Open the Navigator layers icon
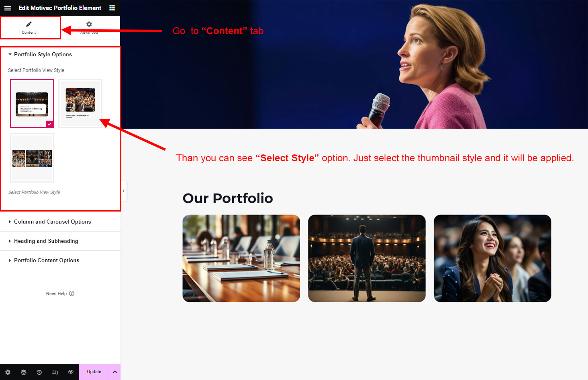Viewport: 588px width, 380px height. pos(24,372)
